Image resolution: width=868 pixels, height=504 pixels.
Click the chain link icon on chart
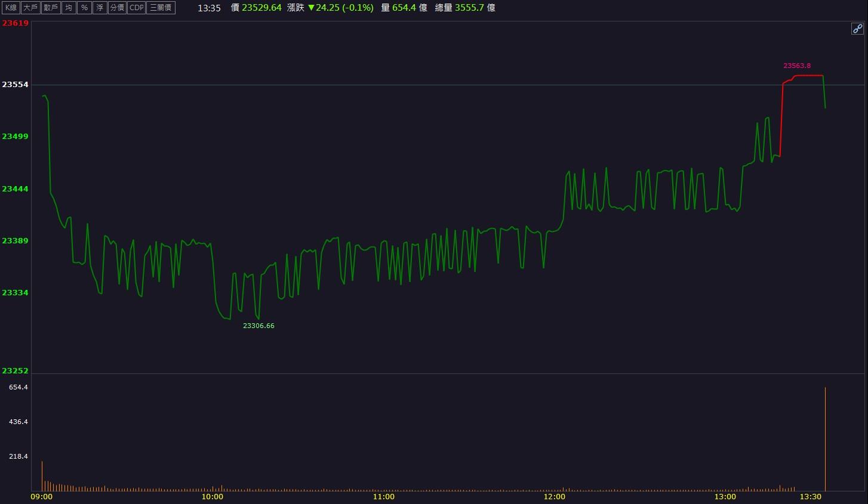[x=857, y=29]
